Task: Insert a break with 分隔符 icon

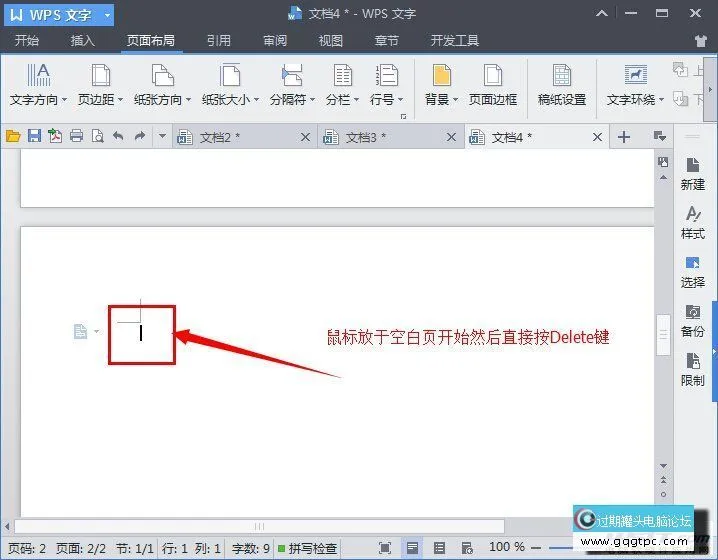Action: pos(292,75)
